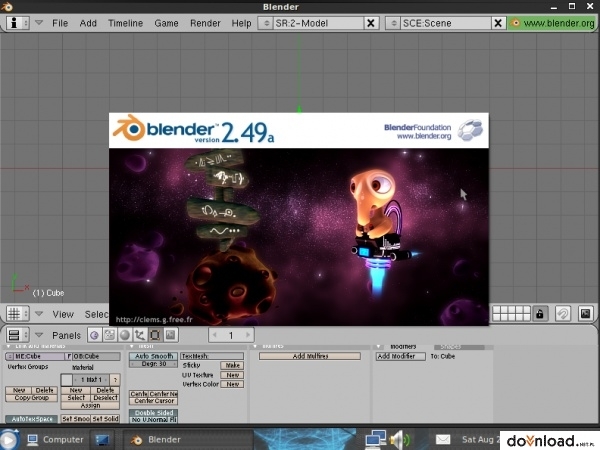Collapse the 3D View header menus triangle
Screen dimensions: 600x450
(x=39, y=313)
